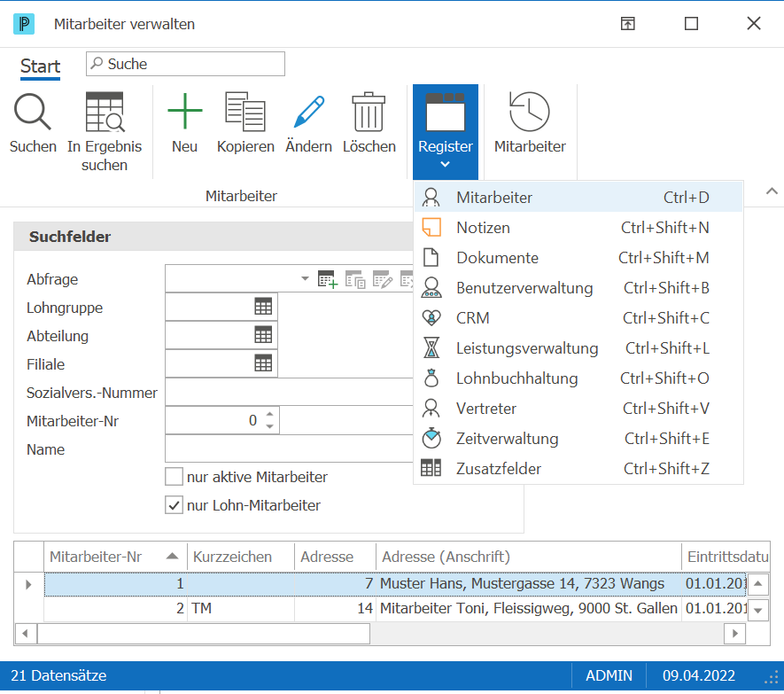Select Mitarbeiter Ctrl+D menu entry
This screenshot has height=694, width=784.
578,198
